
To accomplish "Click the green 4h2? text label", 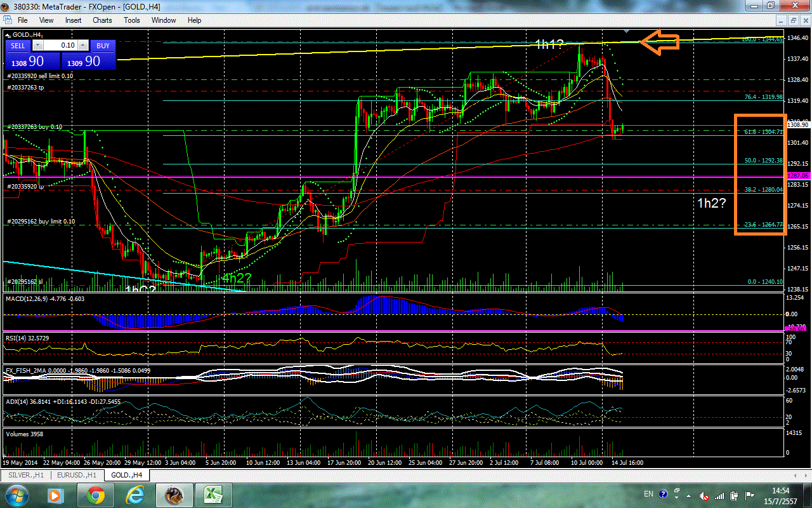I will 237,277.
